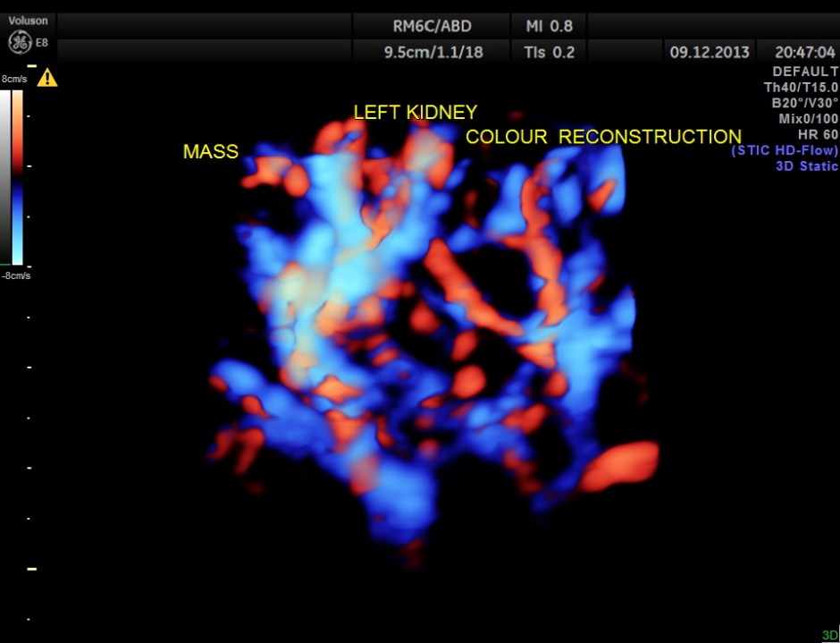Click the MI 0.8 safety index display
The width and height of the screenshot is (840, 643).
[548, 26]
